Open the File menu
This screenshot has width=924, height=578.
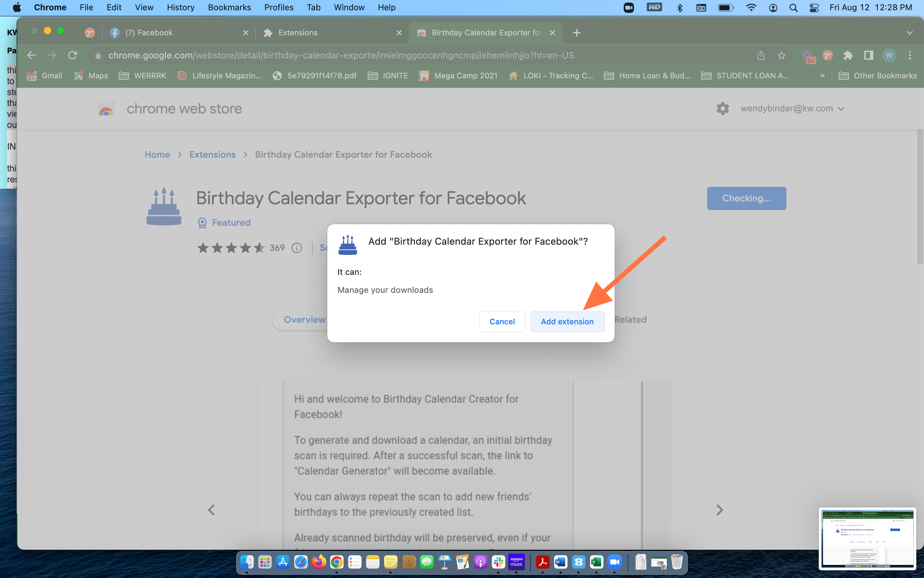coord(86,7)
